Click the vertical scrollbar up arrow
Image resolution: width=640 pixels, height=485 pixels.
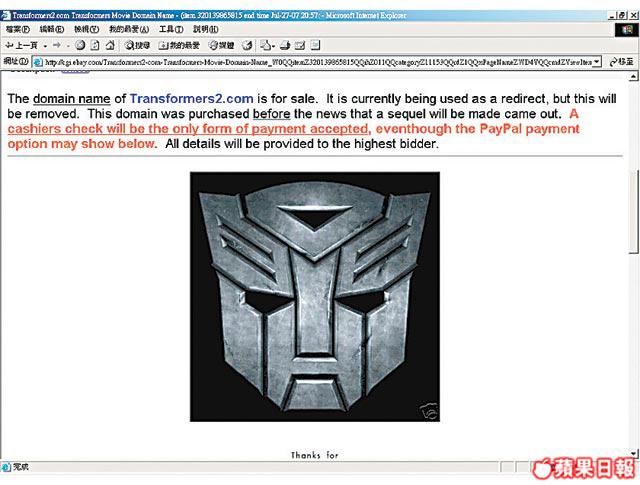tap(633, 76)
